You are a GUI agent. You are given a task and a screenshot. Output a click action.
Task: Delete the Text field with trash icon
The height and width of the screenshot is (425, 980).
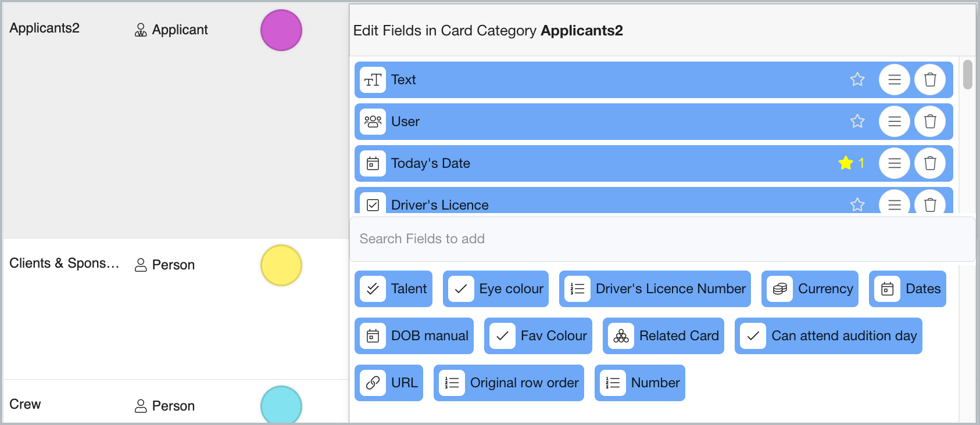(x=930, y=80)
